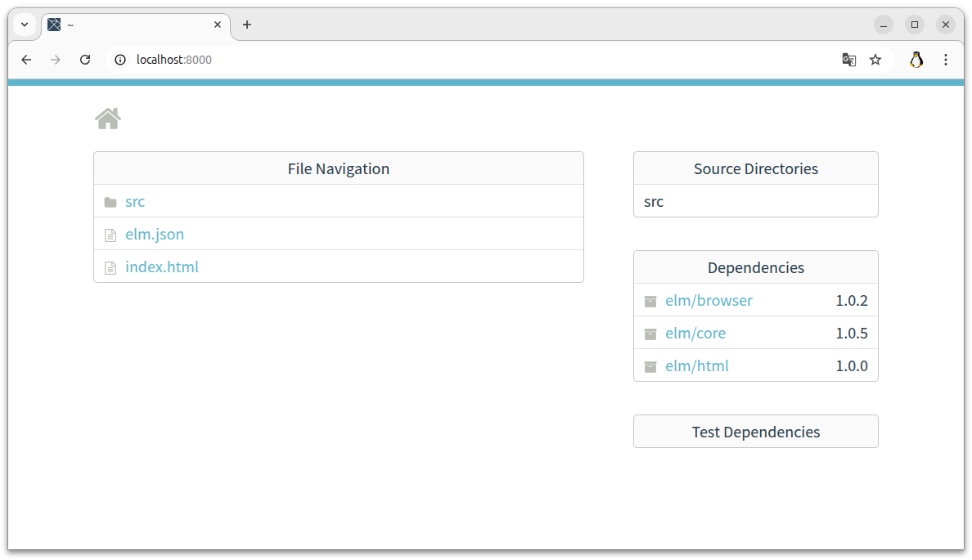Click the translate page icon

pyautogui.click(x=848, y=60)
